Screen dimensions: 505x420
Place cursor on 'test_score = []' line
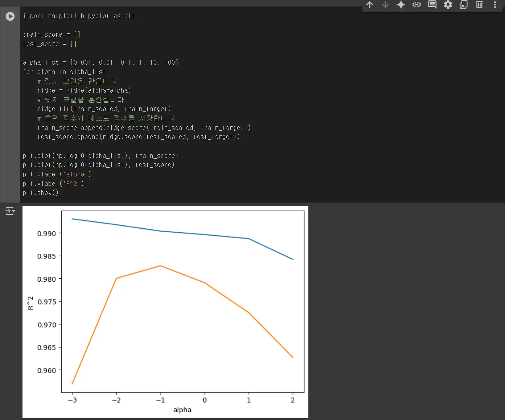click(x=50, y=44)
